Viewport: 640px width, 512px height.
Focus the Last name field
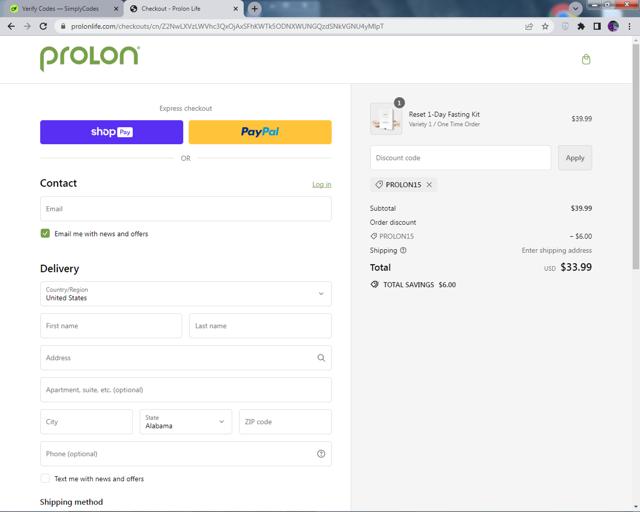260,326
